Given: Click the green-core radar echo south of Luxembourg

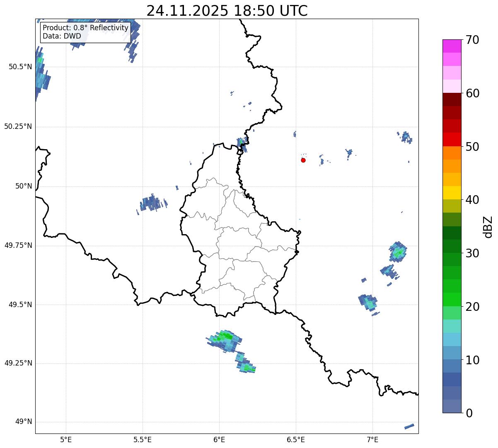Looking at the screenshot, I should [x=225, y=341].
